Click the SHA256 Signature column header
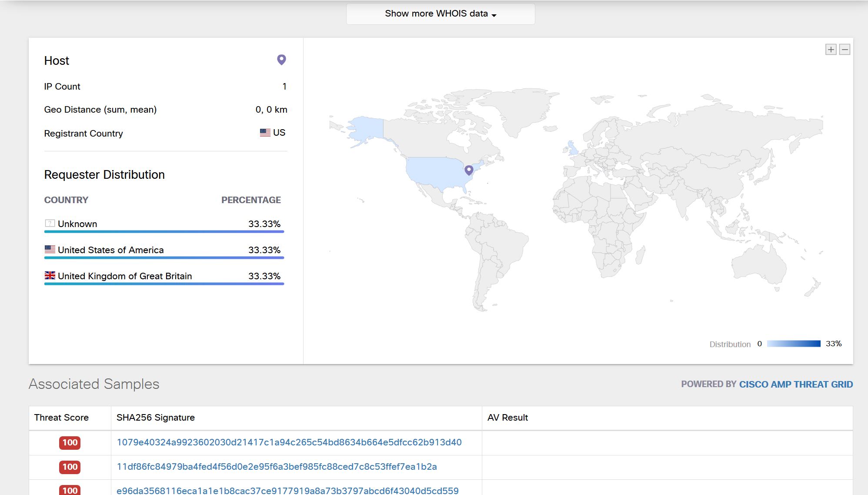 [x=155, y=418]
